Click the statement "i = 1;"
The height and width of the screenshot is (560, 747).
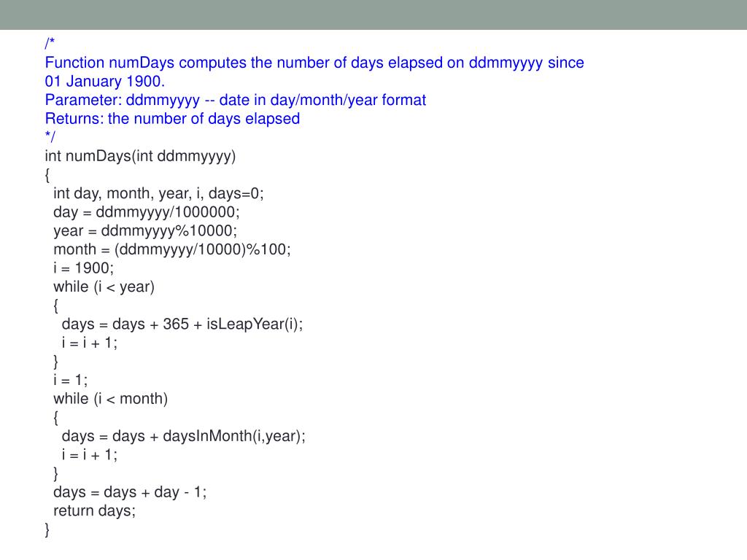click(x=71, y=380)
